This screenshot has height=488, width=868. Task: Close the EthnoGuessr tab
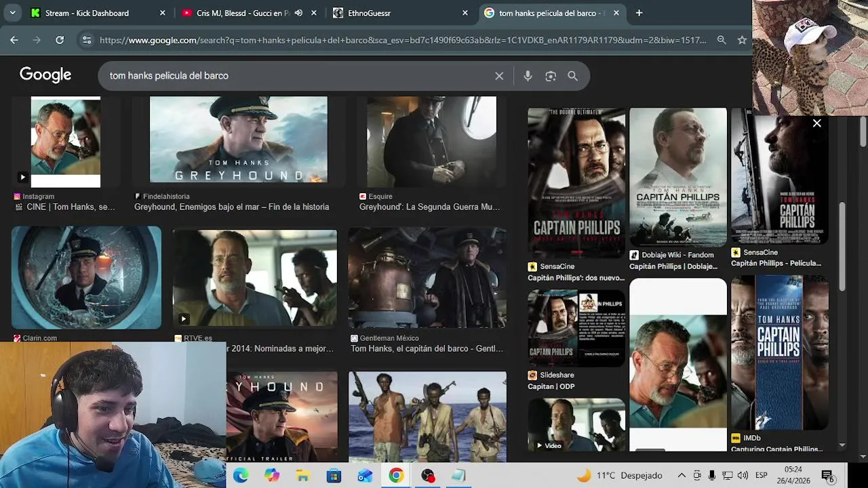[x=465, y=13]
